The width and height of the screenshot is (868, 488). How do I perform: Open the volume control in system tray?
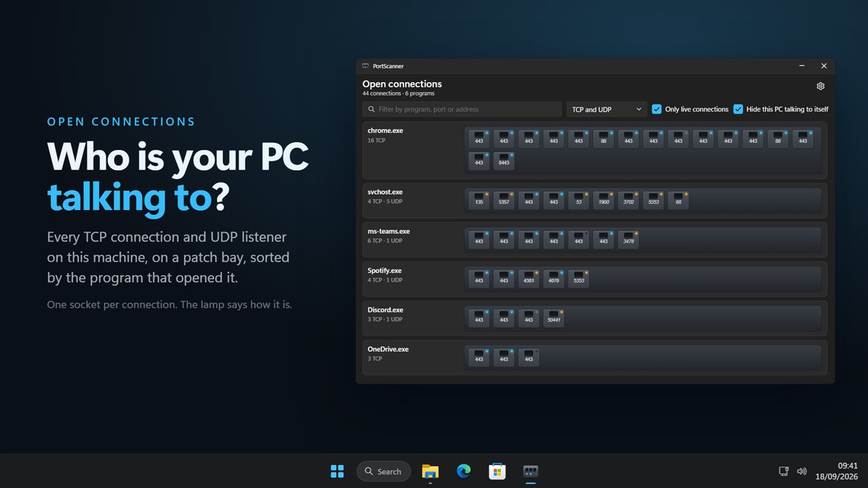click(802, 471)
